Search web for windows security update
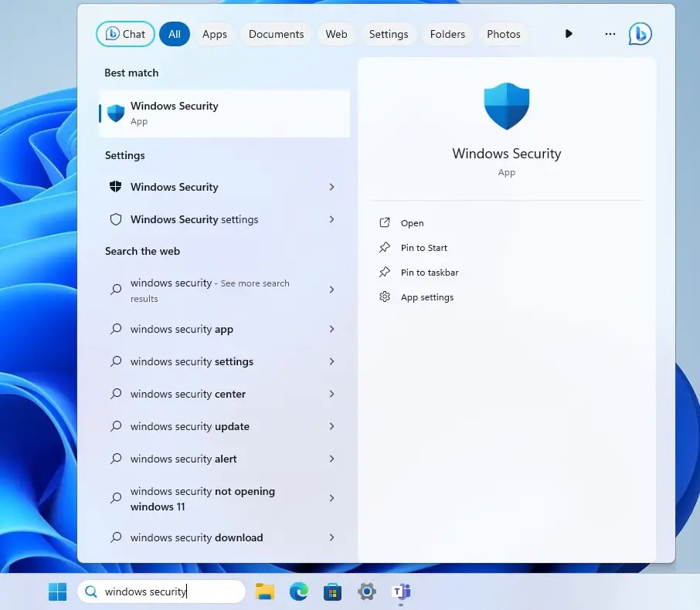The width and height of the screenshot is (700, 610). (x=225, y=426)
